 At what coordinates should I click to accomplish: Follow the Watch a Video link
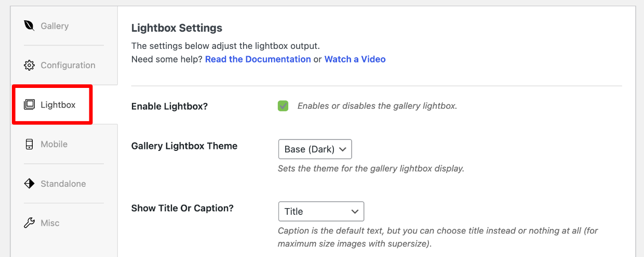pos(355,59)
